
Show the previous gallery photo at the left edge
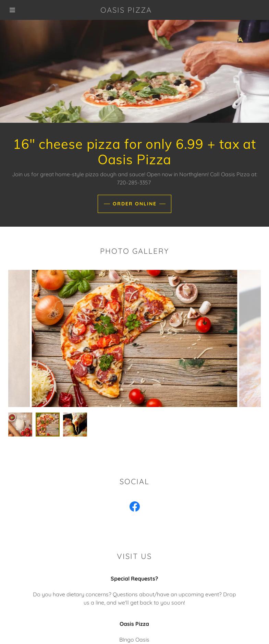click(x=19, y=338)
